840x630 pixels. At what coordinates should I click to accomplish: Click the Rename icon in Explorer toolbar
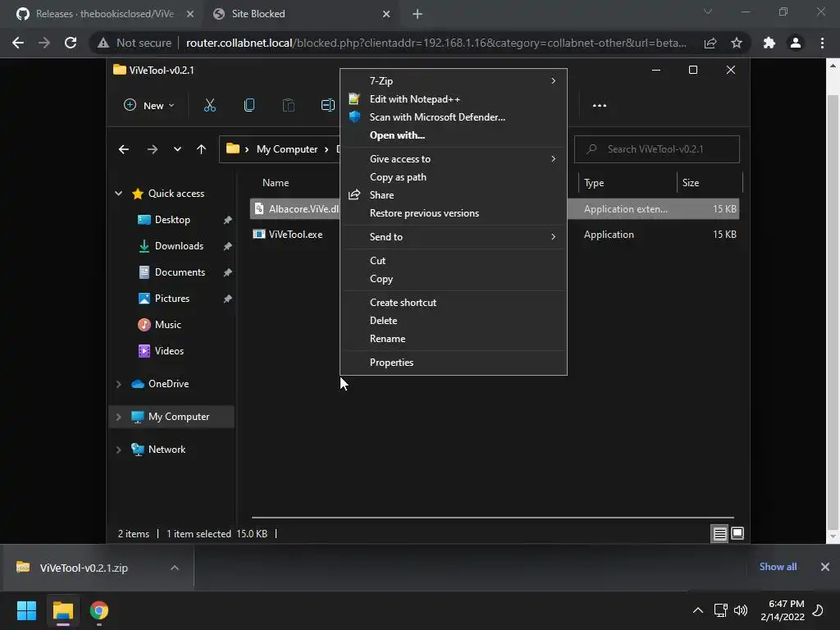click(328, 106)
